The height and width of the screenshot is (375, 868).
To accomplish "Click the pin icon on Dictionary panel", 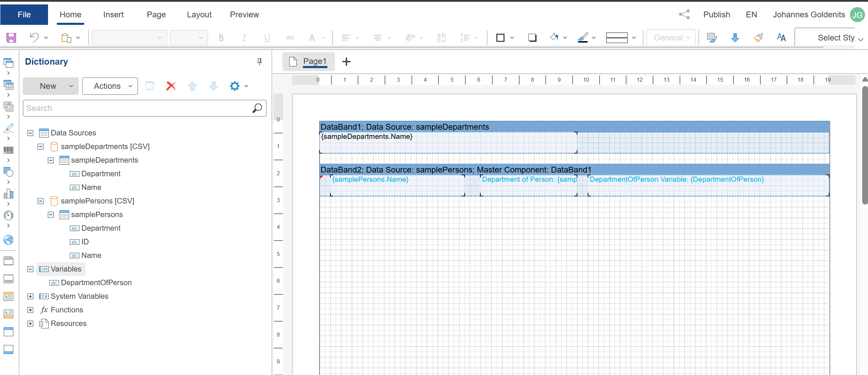I will tap(260, 62).
